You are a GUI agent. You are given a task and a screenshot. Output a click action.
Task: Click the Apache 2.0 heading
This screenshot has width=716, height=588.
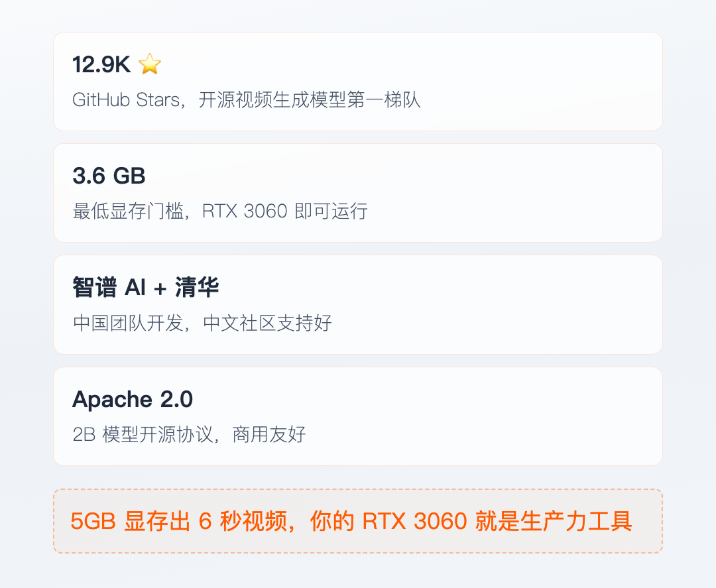pos(133,400)
